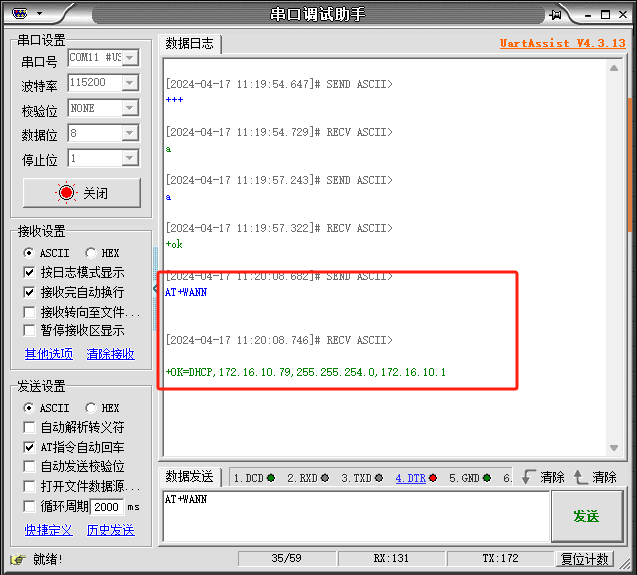Collapse the left settings panel arrow
This screenshot has width=637, height=575.
(x=155, y=289)
